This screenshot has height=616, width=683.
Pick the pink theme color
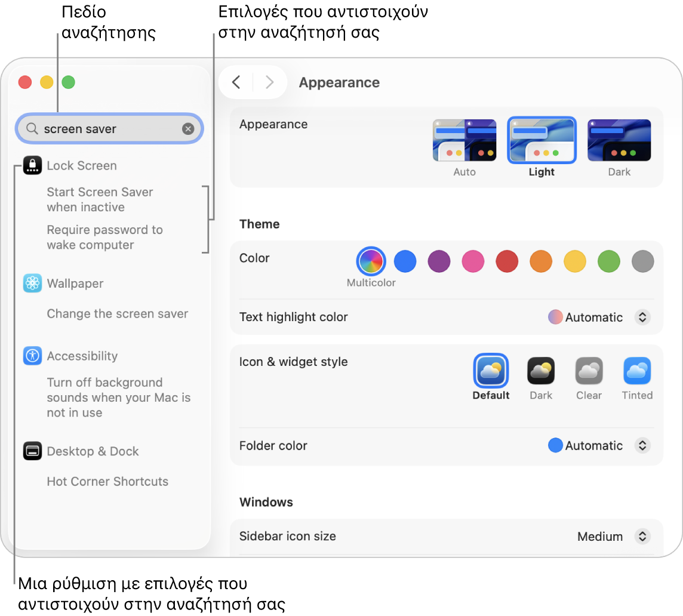(x=473, y=261)
